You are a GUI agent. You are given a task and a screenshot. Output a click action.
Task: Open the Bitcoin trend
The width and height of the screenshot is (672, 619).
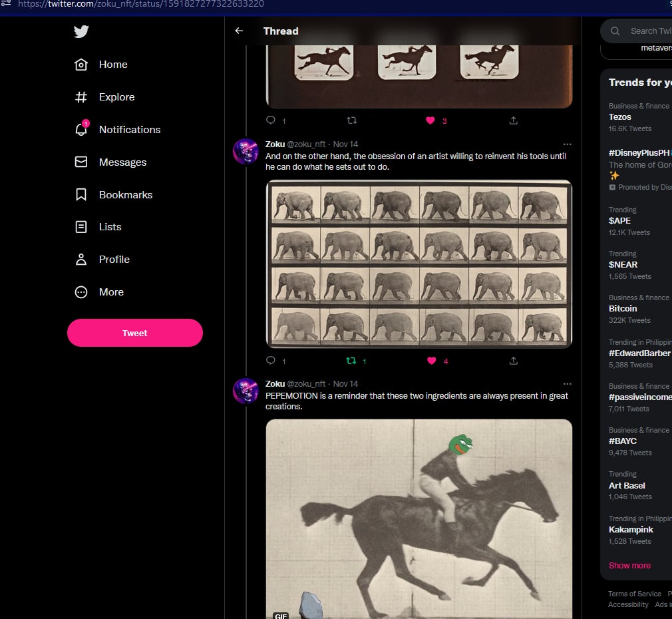(623, 308)
